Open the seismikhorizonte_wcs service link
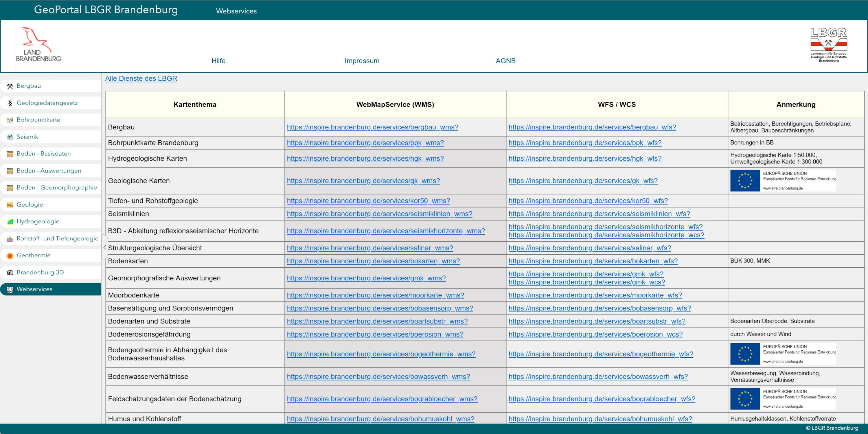Image resolution: width=868 pixels, height=434 pixels. point(606,235)
